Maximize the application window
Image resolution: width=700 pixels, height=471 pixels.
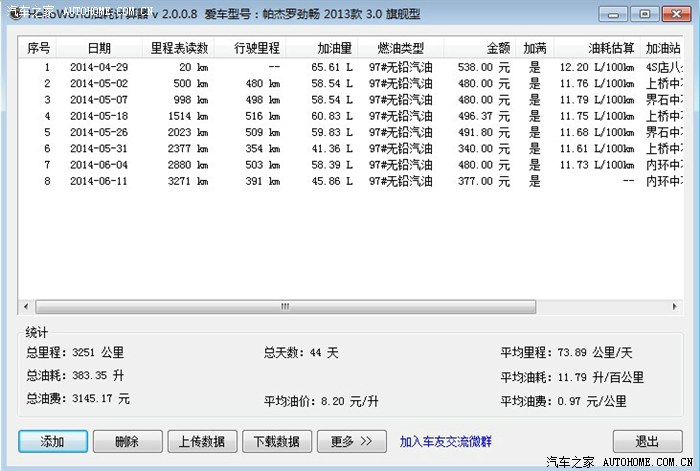pos(644,14)
